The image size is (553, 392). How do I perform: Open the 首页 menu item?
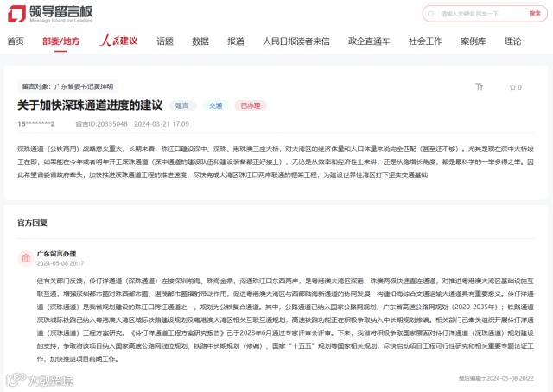pos(16,41)
